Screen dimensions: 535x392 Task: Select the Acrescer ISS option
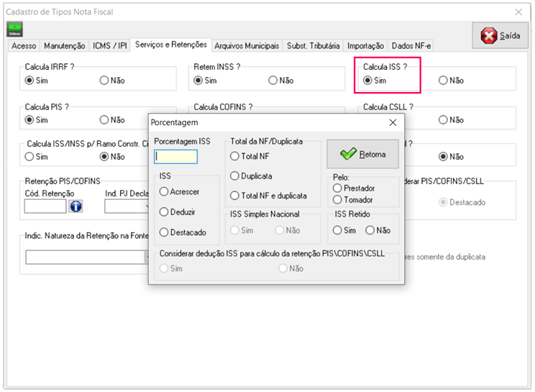pyautogui.click(x=165, y=191)
